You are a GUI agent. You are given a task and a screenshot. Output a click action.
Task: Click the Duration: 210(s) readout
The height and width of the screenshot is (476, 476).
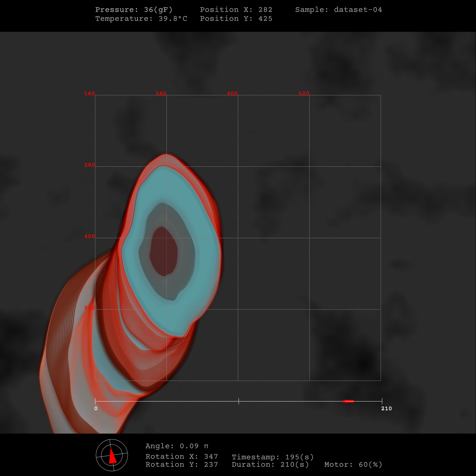pyautogui.click(x=270, y=464)
